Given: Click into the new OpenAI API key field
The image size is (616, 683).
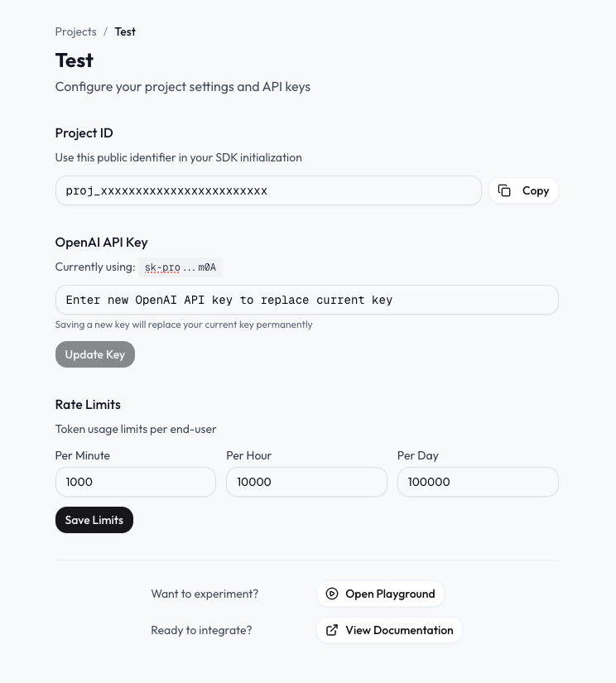Looking at the screenshot, I should click(x=306, y=300).
